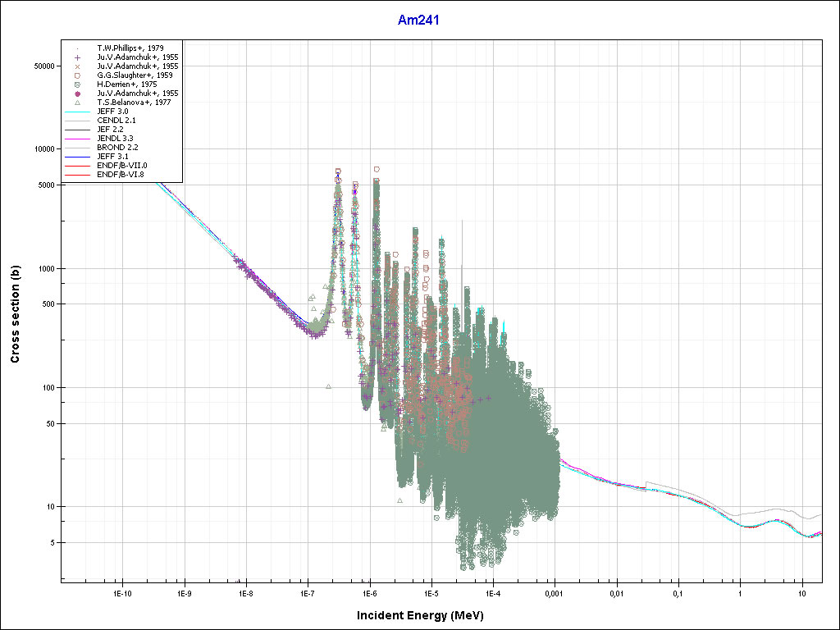The image size is (840, 630).
Task: Click the 1E-6 tick on the energy axis
Action: click(x=370, y=592)
